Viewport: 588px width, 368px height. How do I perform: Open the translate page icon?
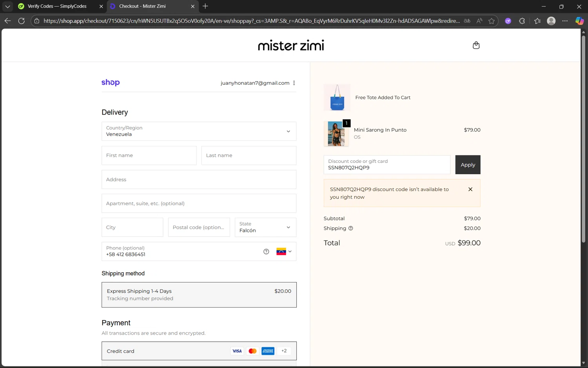click(x=467, y=21)
